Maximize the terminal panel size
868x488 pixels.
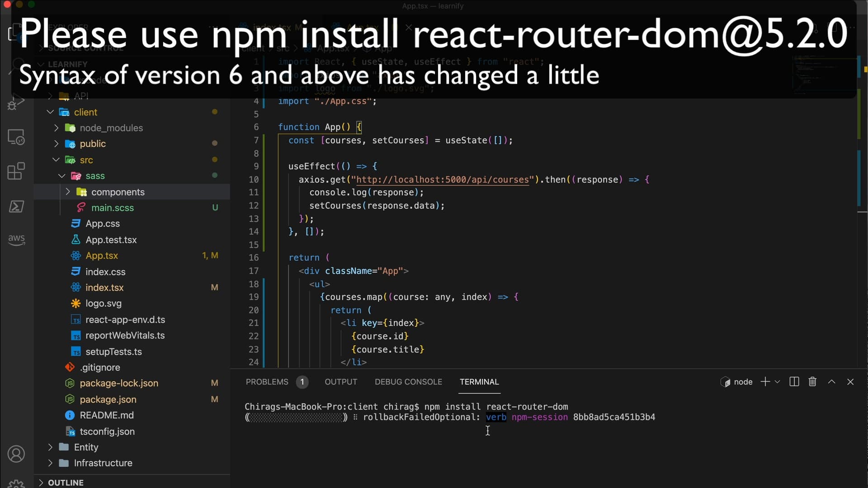tap(831, 382)
